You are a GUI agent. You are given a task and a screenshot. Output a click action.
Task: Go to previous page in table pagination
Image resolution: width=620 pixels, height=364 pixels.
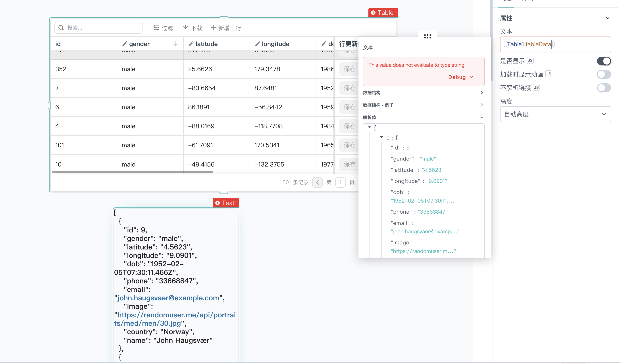click(x=317, y=182)
